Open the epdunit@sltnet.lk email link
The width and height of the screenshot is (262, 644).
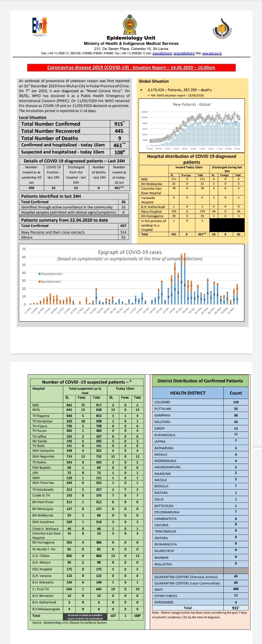click(184, 53)
